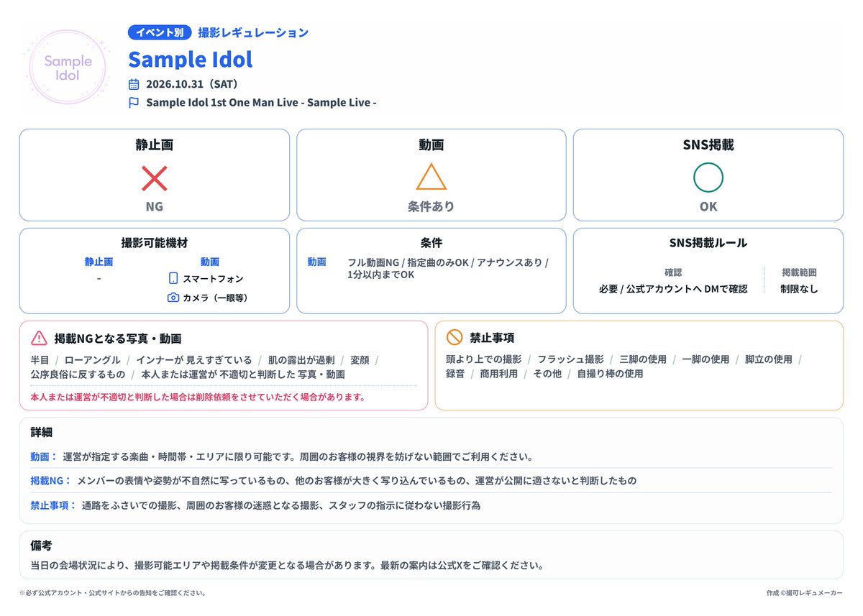The image size is (863, 616).
Task: Click the 確認 label
Action: (673, 273)
